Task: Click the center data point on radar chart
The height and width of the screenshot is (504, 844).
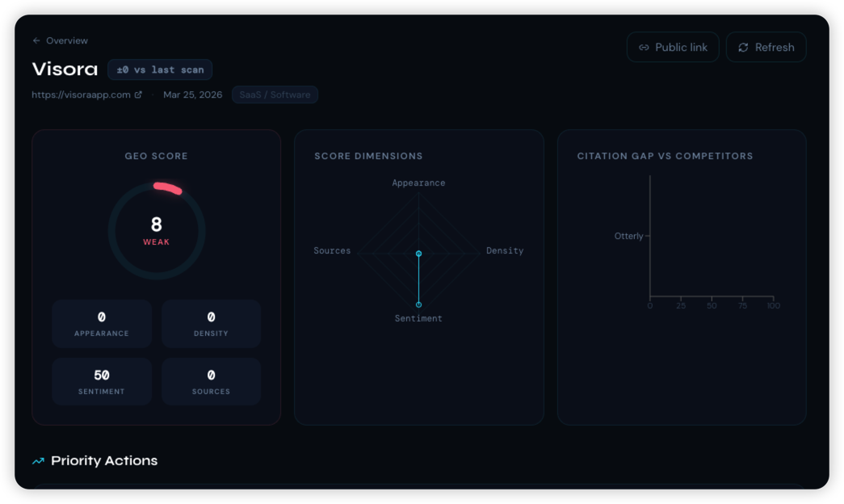Action: click(419, 254)
